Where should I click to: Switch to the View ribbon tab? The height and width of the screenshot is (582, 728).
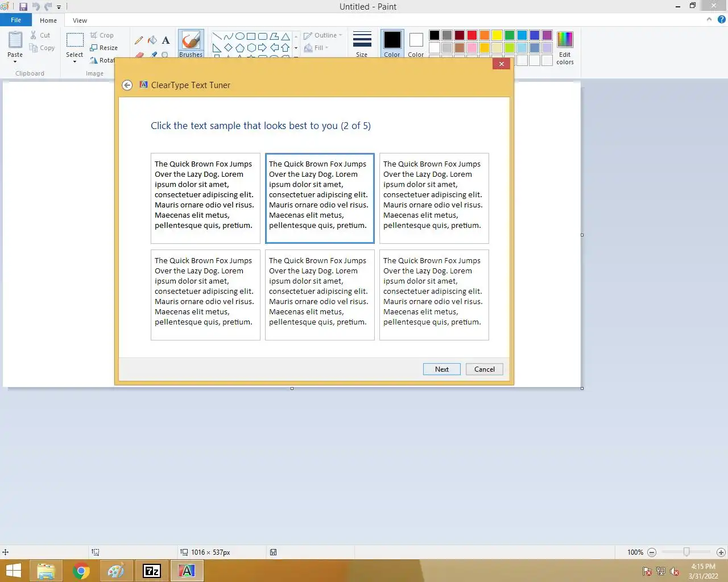click(80, 20)
